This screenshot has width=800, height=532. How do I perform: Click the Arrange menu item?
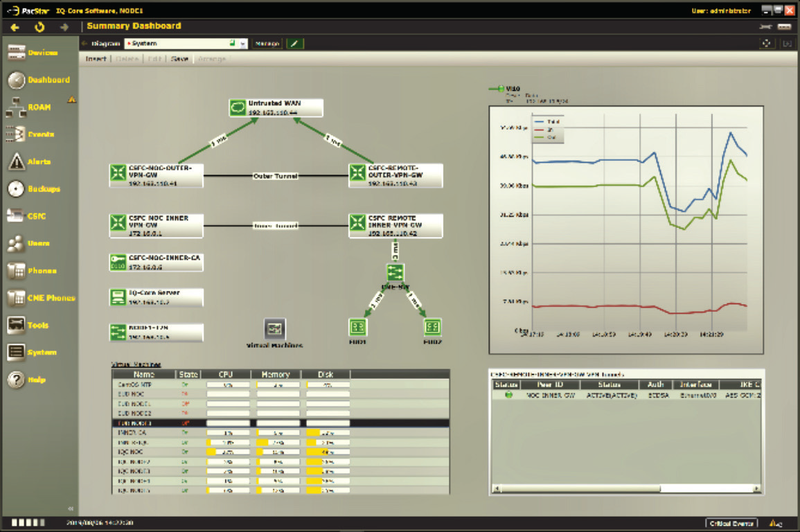(x=212, y=59)
